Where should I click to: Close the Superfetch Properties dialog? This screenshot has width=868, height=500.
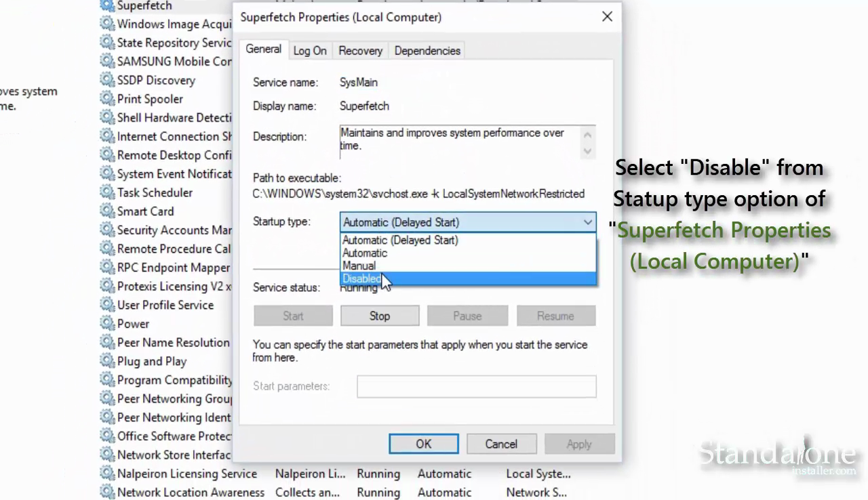coord(607,17)
